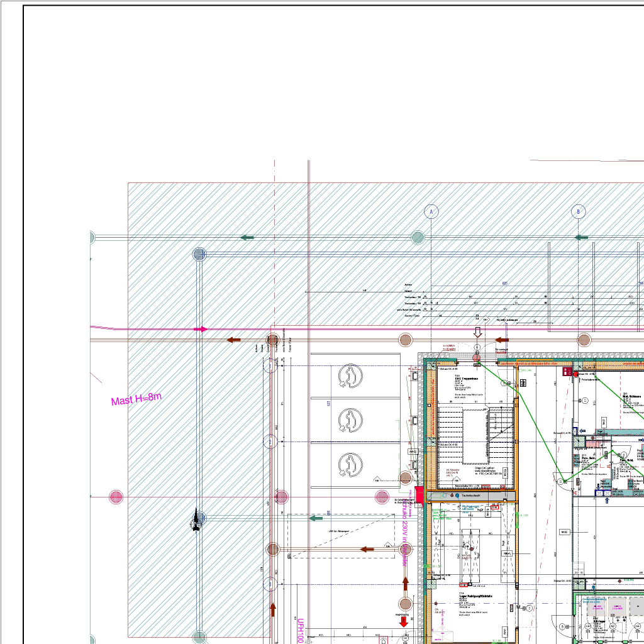Click the red fire extinguisher symbol
This screenshot has height=644, width=644.
567,372
